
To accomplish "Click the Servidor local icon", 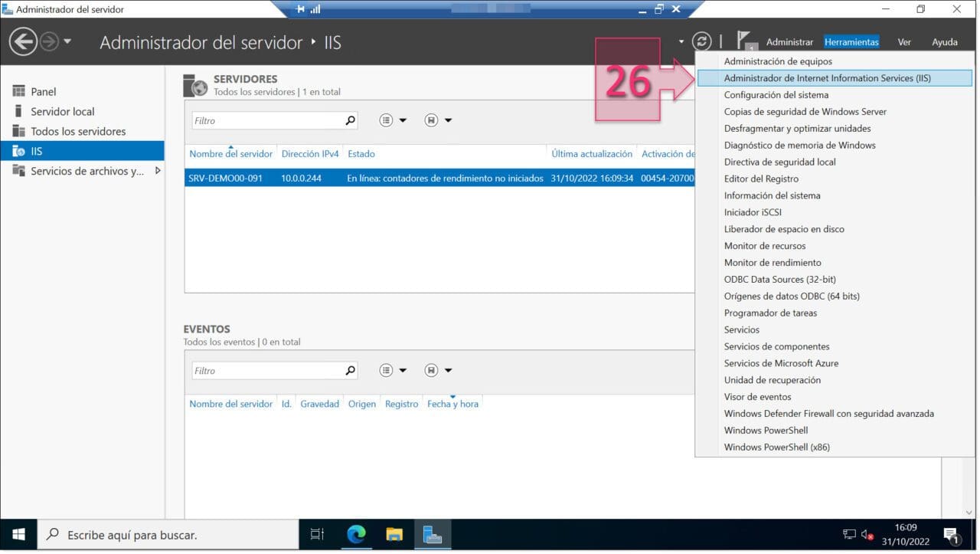I will coord(18,111).
